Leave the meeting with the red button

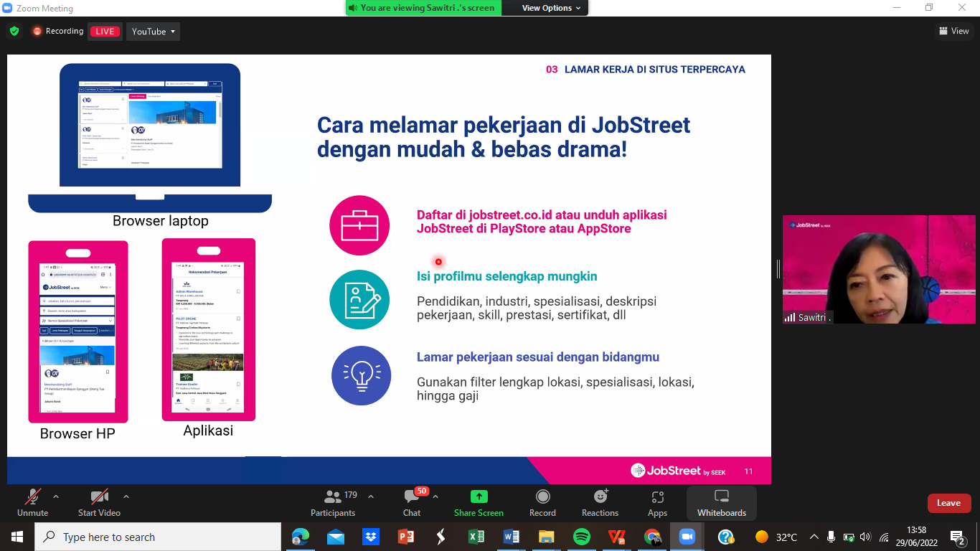click(x=948, y=503)
